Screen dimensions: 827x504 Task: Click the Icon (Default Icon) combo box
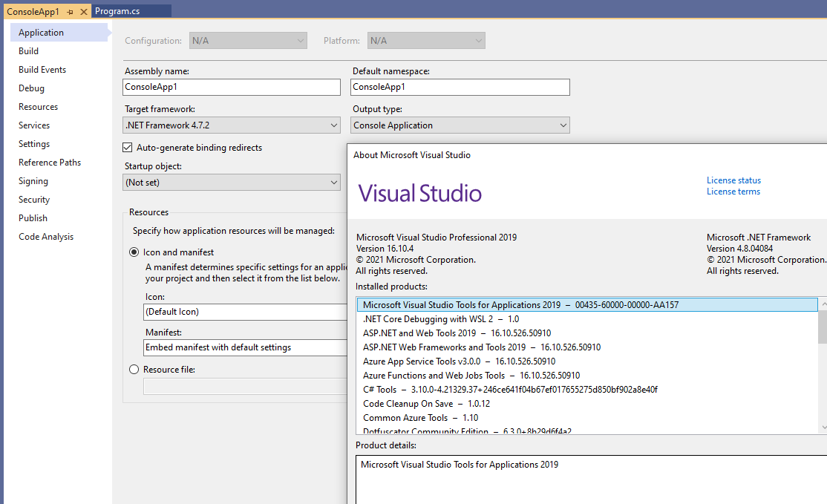point(245,312)
